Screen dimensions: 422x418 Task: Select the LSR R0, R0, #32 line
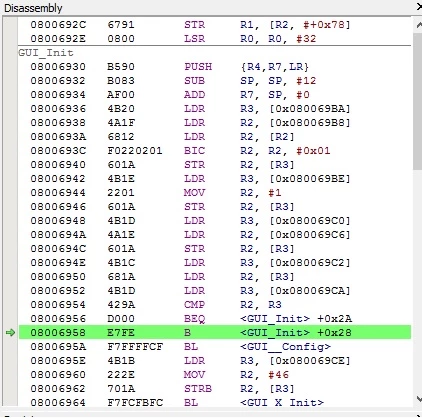click(215, 39)
